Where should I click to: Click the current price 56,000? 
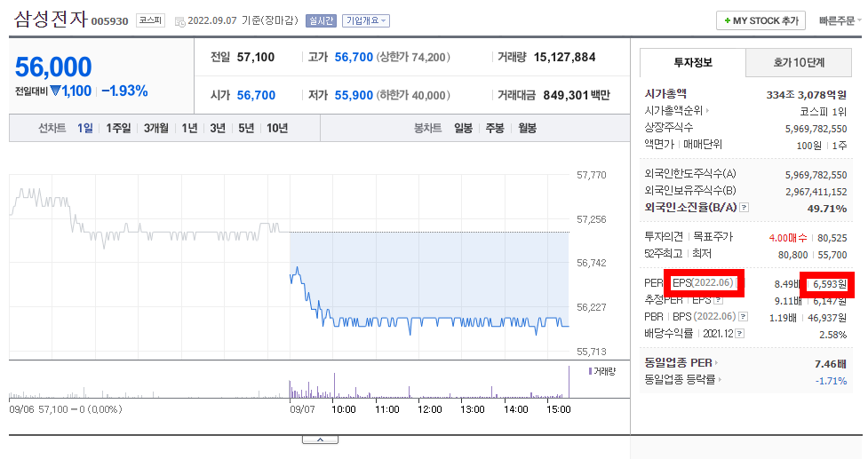(x=53, y=67)
